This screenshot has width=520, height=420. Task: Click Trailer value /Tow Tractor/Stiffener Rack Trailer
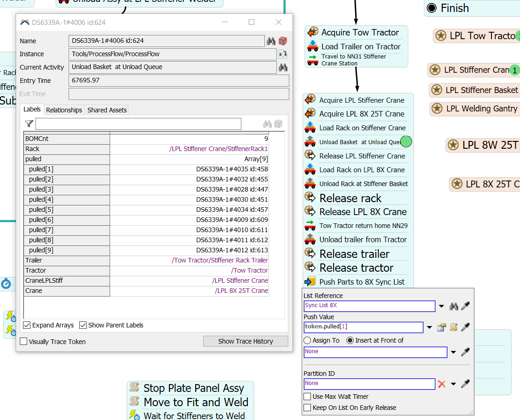click(x=220, y=260)
